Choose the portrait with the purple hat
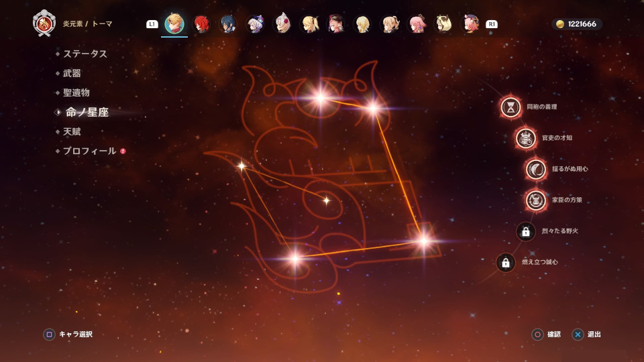 pyautogui.click(x=255, y=24)
